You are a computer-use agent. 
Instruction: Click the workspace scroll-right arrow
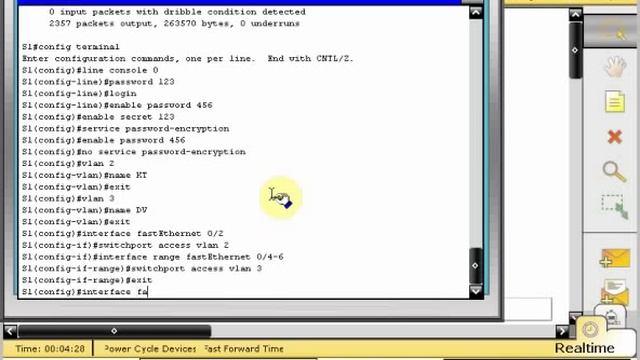(x=562, y=331)
